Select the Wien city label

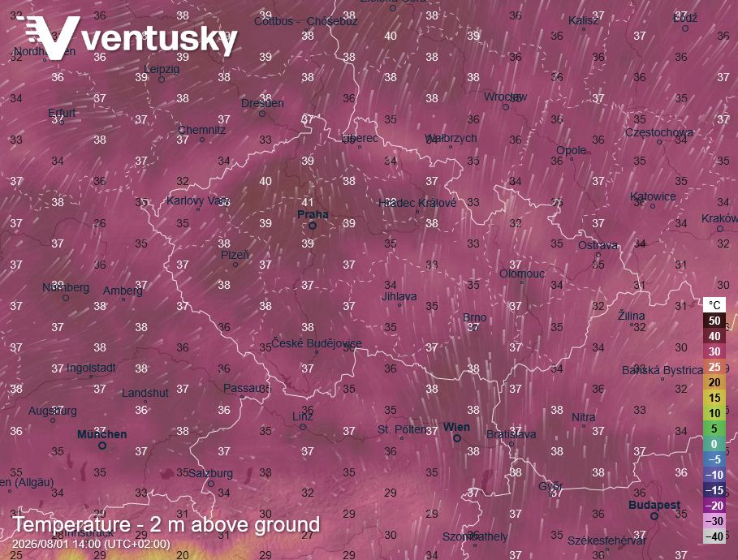pos(456,427)
